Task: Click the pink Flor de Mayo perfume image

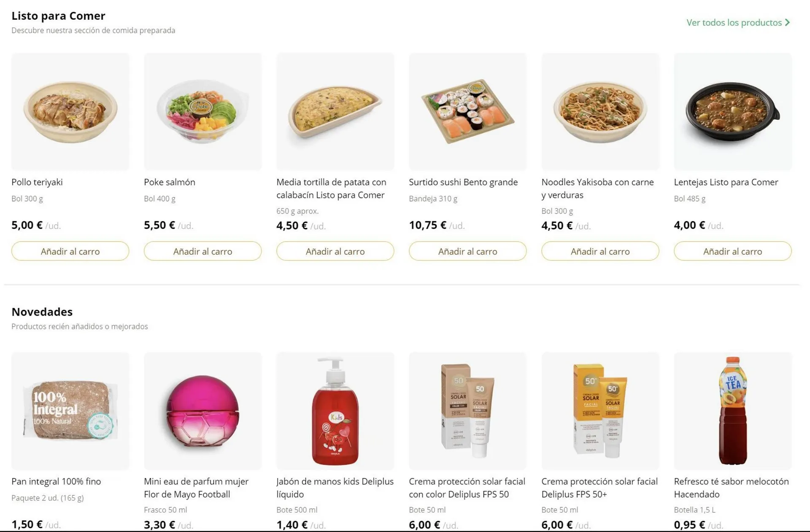Action: click(x=202, y=411)
